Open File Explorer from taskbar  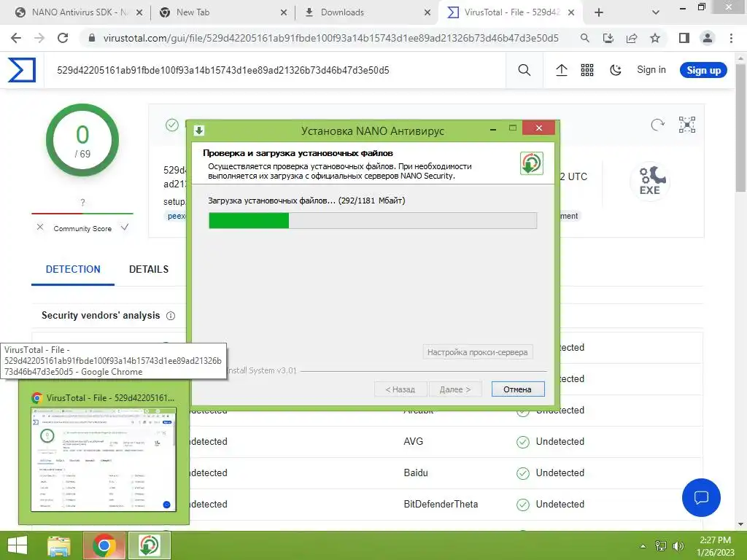(59, 545)
